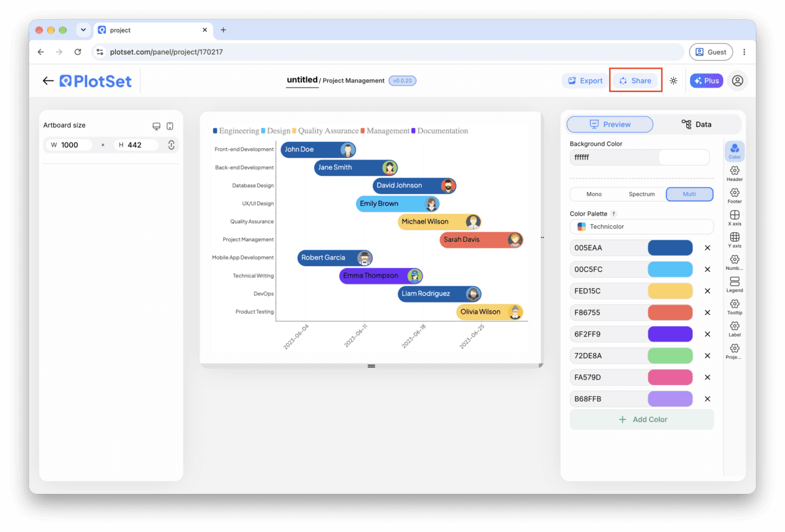The height and width of the screenshot is (532, 785).
Task: Select mobile artboard size icon
Action: click(170, 126)
